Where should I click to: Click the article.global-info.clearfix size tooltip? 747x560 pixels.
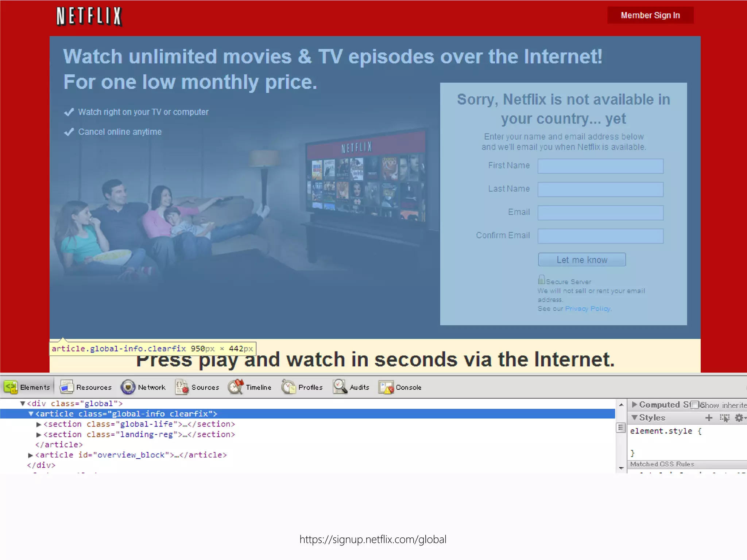click(153, 349)
